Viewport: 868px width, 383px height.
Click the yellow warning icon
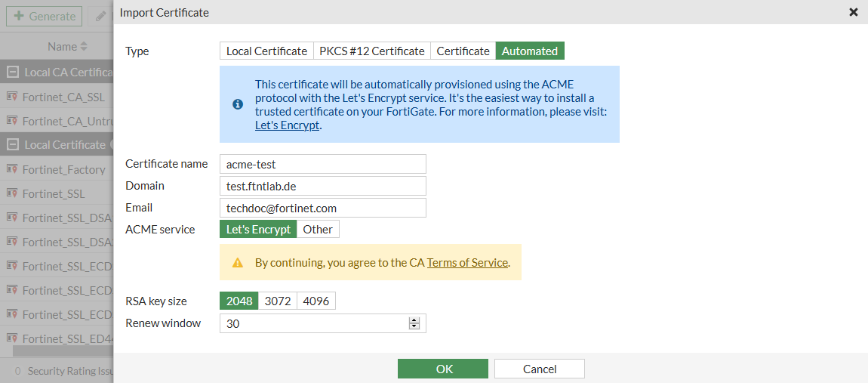[x=238, y=263]
